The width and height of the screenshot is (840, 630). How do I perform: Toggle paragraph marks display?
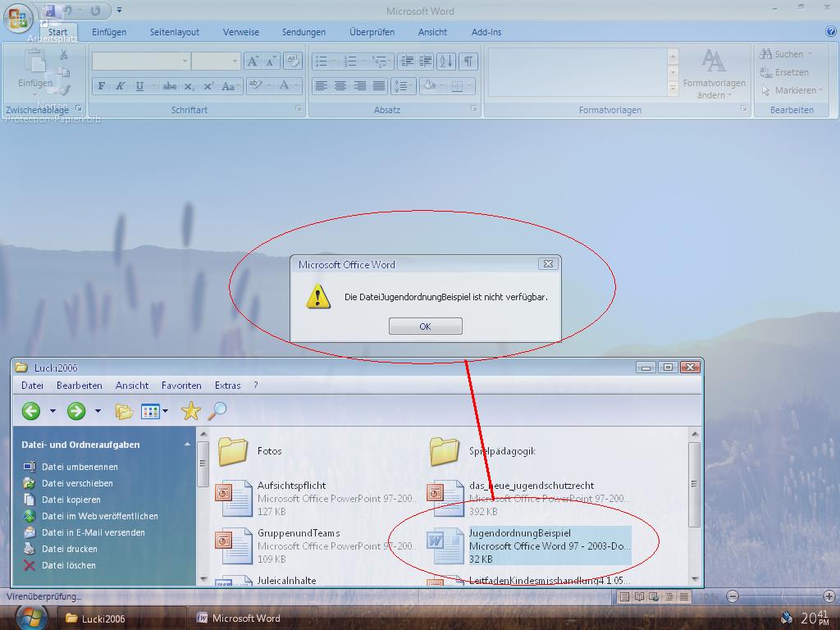(468, 62)
